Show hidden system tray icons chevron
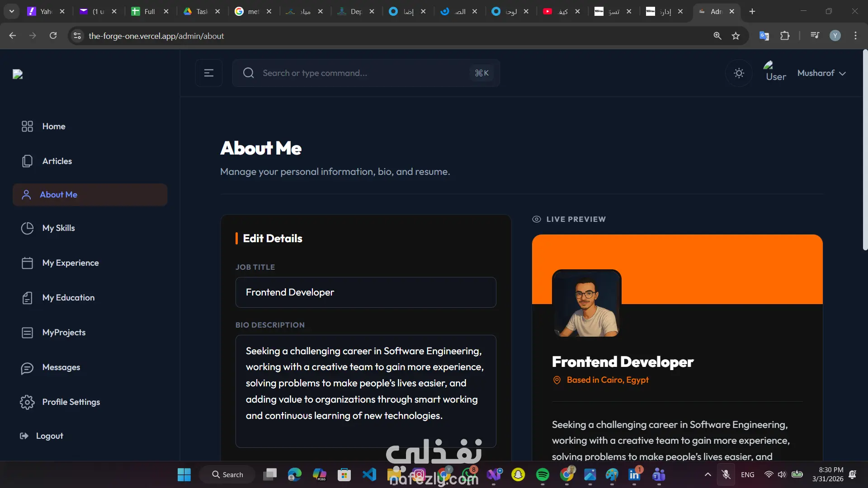Viewport: 868px width, 488px height. click(x=708, y=474)
